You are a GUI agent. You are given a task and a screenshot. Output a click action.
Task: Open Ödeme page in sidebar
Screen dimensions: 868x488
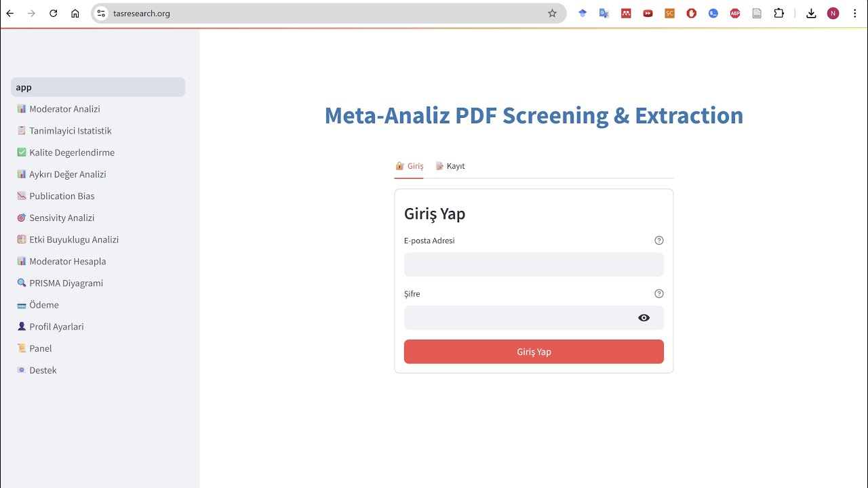(44, 305)
